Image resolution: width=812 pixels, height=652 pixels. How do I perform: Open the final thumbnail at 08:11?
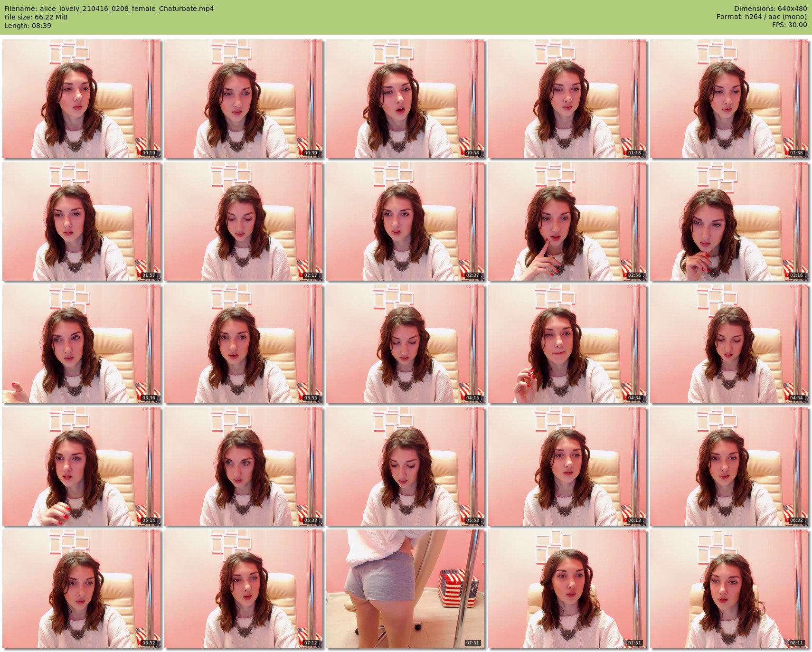click(729, 589)
